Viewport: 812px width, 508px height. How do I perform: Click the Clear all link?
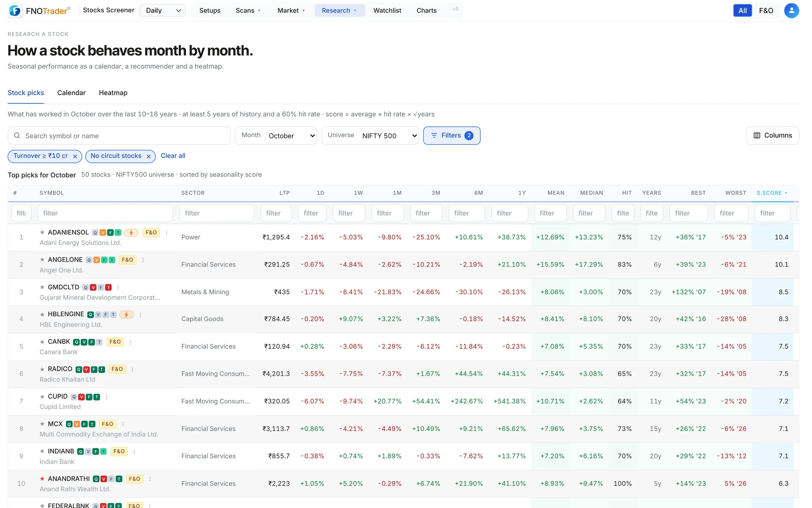coord(173,156)
